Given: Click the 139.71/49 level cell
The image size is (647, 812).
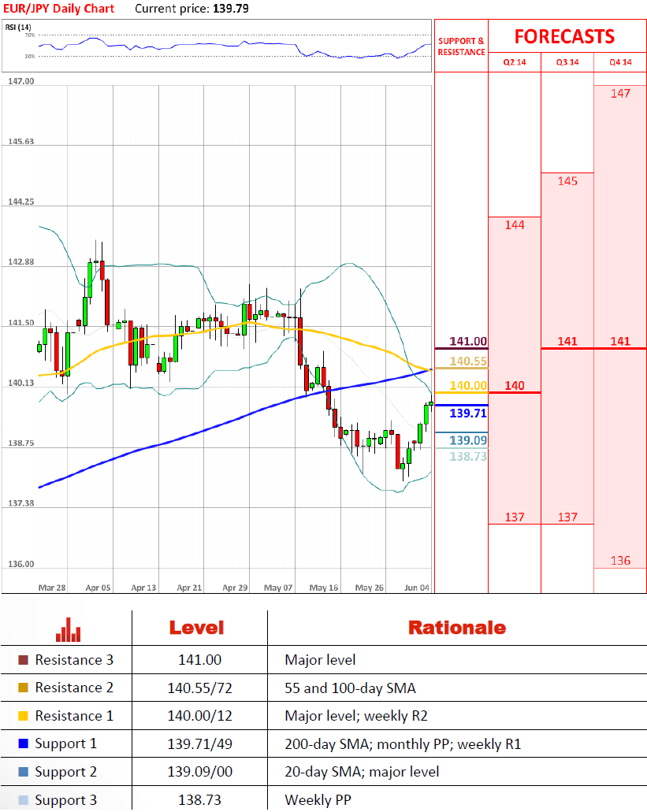Looking at the screenshot, I should coord(200,744).
